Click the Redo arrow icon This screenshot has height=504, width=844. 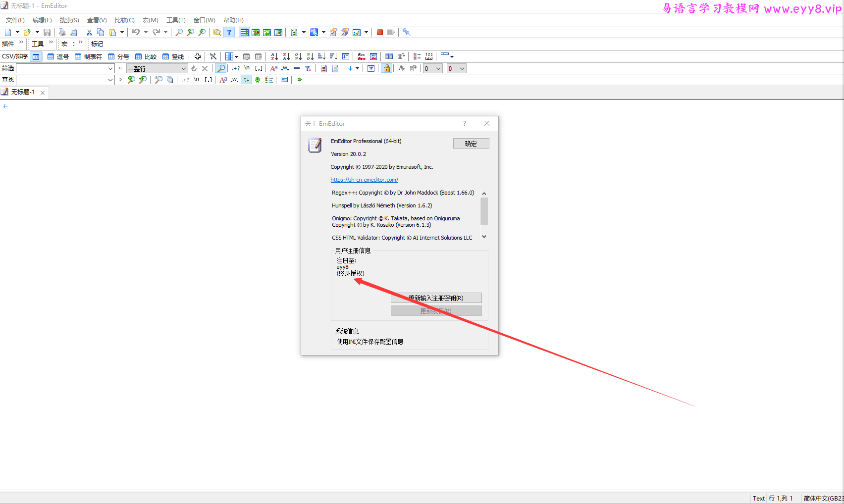(x=157, y=32)
